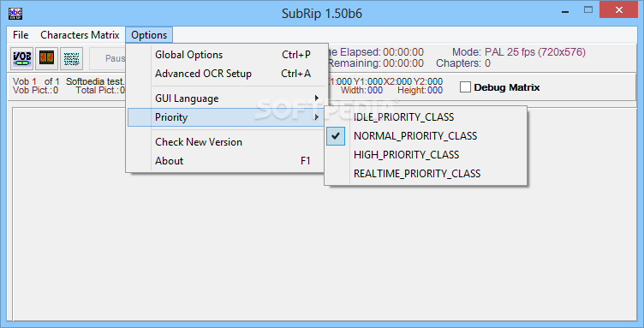This screenshot has height=328, width=644.
Task: Click the Vob Pict.: 0 counter
Action: pyautogui.click(x=36, y=90)
